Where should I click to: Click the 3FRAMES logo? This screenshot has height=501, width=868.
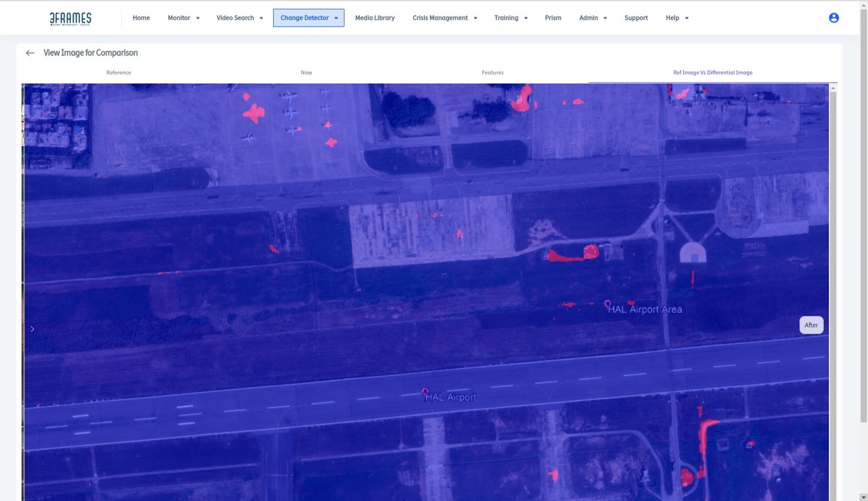pyautogui.click(x=70, y=18)
